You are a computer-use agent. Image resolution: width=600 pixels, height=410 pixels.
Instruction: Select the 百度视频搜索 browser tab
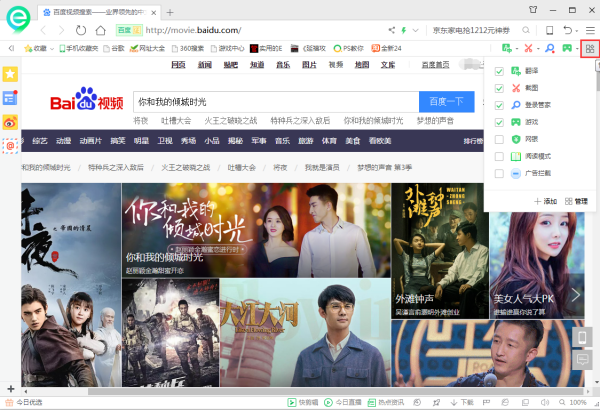[99, 12]
